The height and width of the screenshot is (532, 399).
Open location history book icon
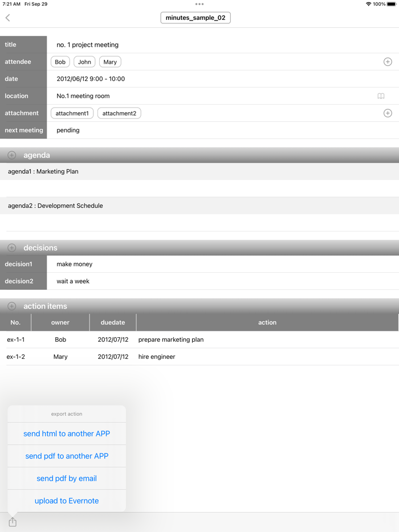coord(381,96)
